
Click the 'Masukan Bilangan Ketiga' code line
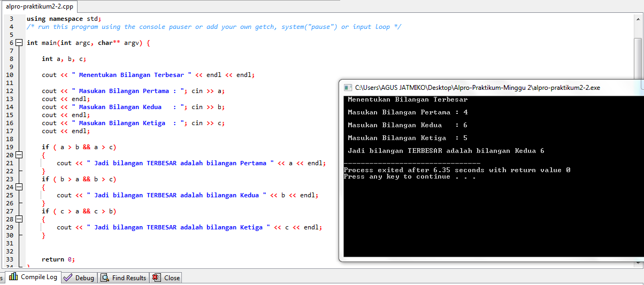pos(133,123)
